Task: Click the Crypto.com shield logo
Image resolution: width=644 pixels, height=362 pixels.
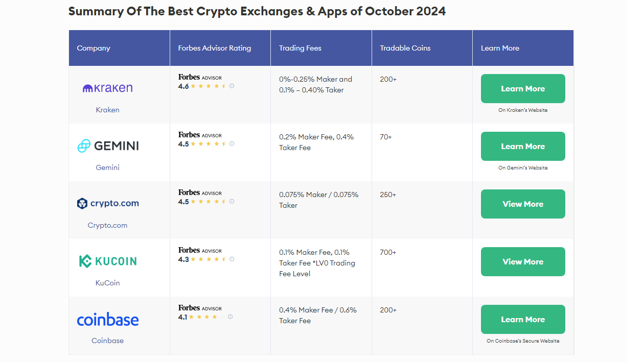Action: (83, 203)
